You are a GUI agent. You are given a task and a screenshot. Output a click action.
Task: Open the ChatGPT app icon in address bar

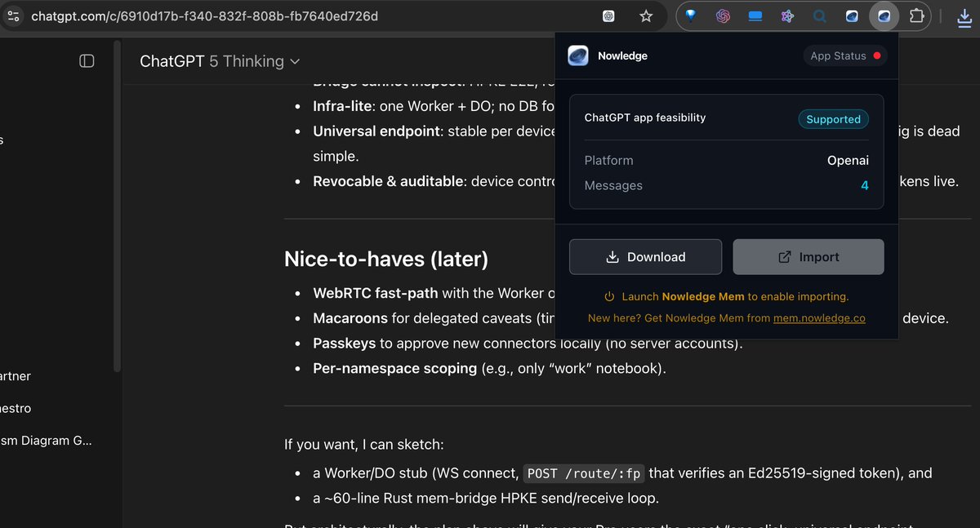point(608,16)
